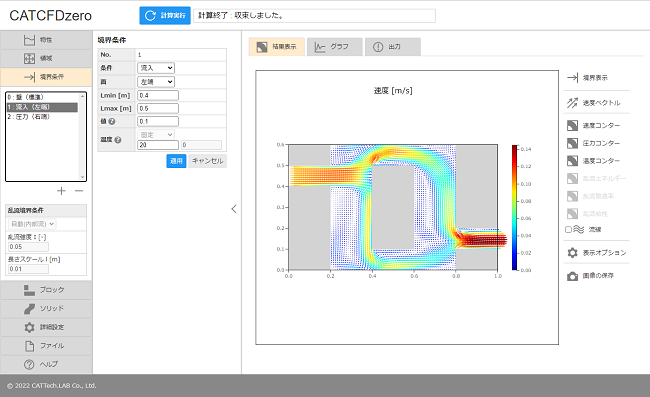Open the 条件 condition dropdown (流入)
The width and height of the screenshot is (650, 397).
coord(156,68)
